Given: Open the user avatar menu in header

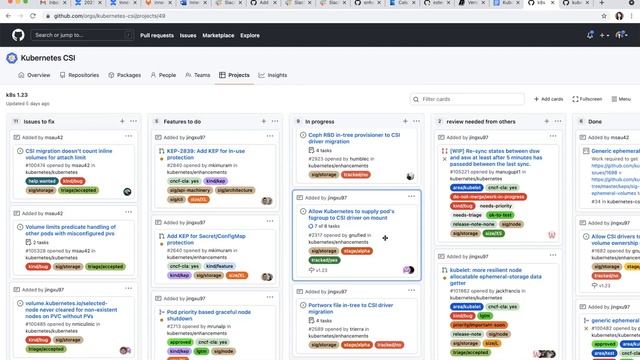Looking at the screenshot, I should pyautogui.click(x=621, y=35).
